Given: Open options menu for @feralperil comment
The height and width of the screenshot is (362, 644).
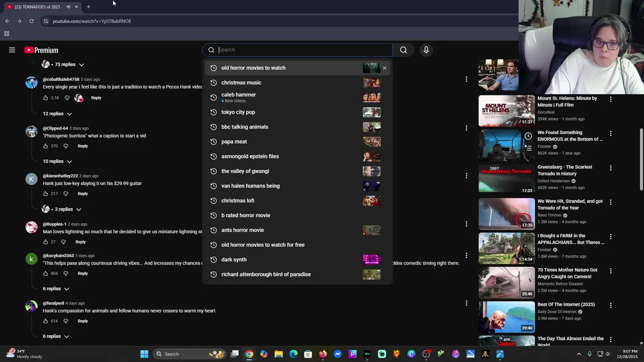Looking at the screenshot, I should pos(466,303).
